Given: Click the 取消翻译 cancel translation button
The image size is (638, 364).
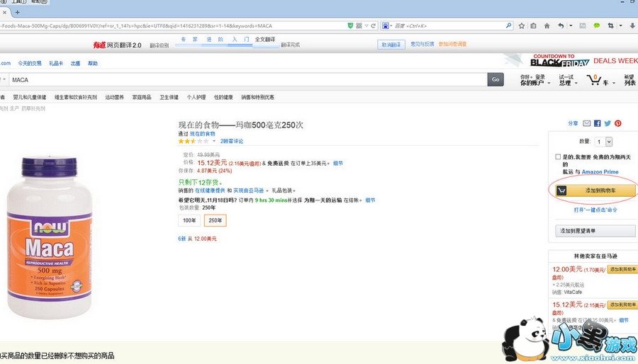Looking at the screenshot, I should [x=391, y=45].
